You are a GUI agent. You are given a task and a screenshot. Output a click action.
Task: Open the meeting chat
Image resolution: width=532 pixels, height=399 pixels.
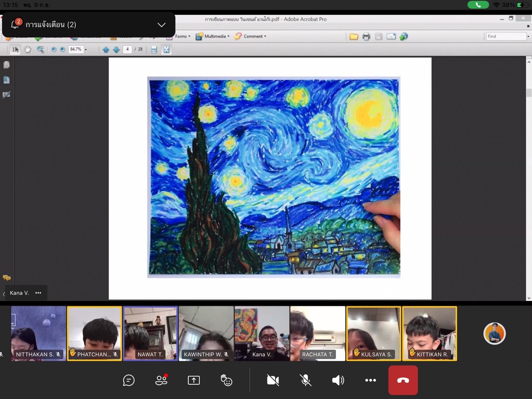pyautogui.click(x=128, y=380)
